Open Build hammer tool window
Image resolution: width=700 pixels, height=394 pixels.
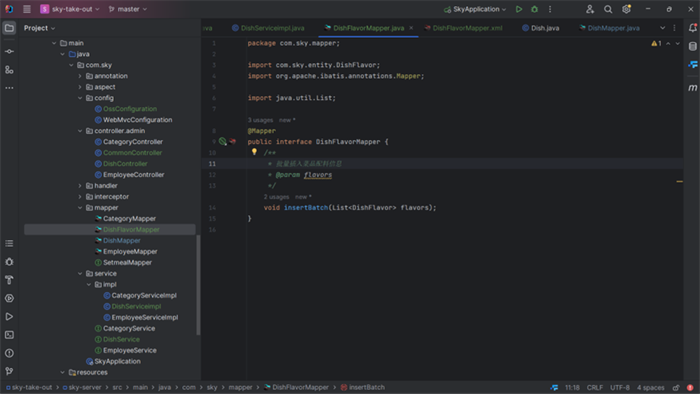pos(9,280)
